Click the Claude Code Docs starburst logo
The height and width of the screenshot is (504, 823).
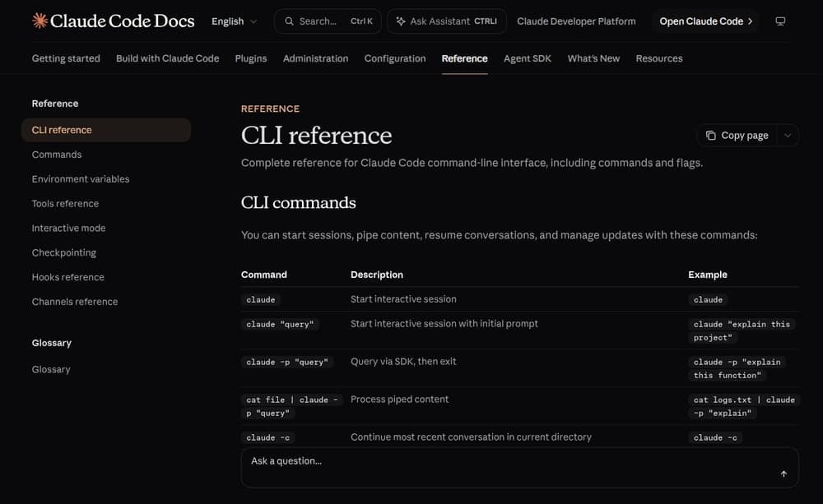[40, 21]
